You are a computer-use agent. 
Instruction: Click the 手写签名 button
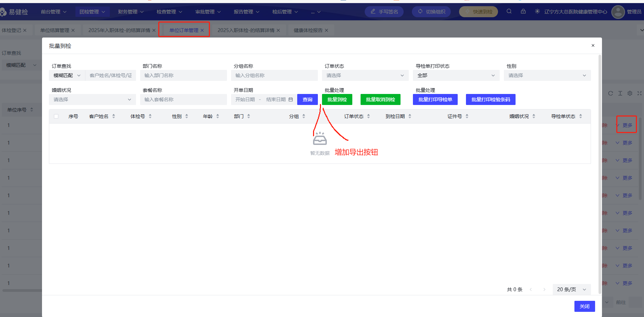(x=384, y=12)
